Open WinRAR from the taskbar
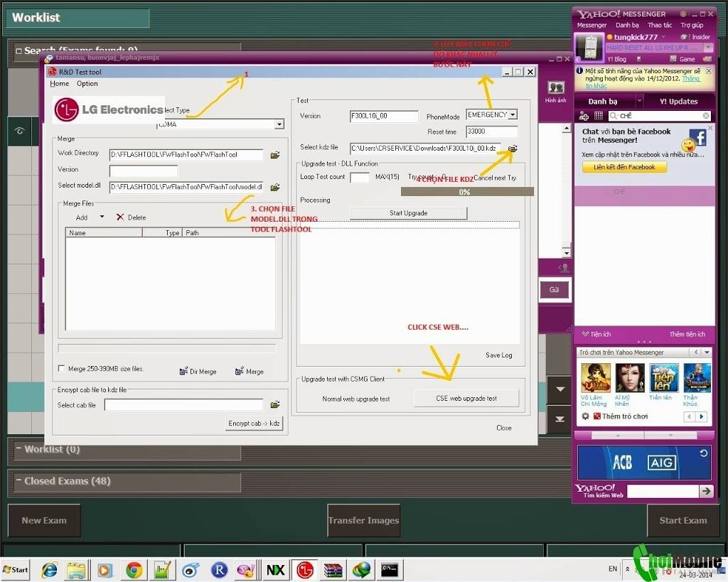The width and height of the screenshot is (728, 582). pyautogui.click(x=333, y=569)
